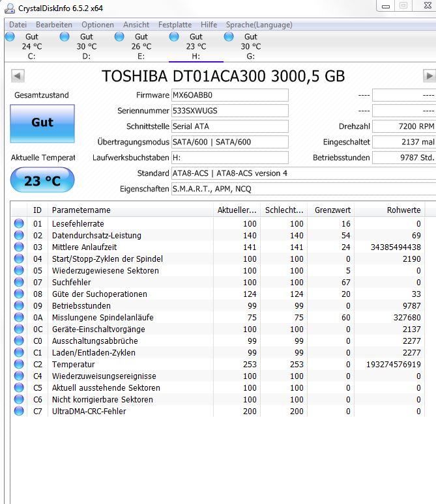Select drive G: status tab
Image resolution: width=436 pixels, height=504 pixels.
[250, 46]
